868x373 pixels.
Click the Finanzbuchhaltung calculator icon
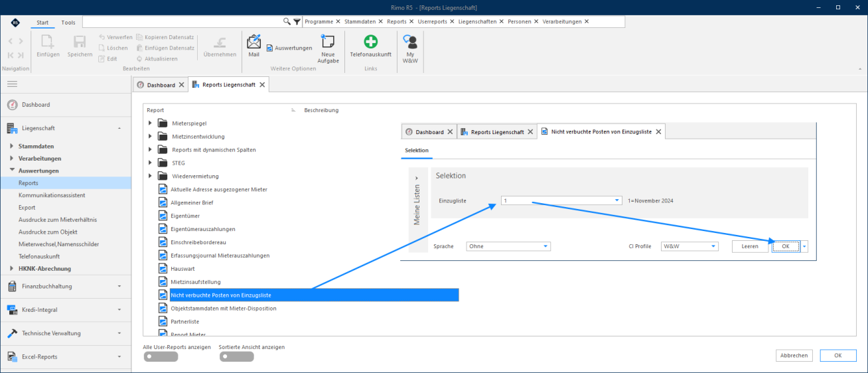12,286
